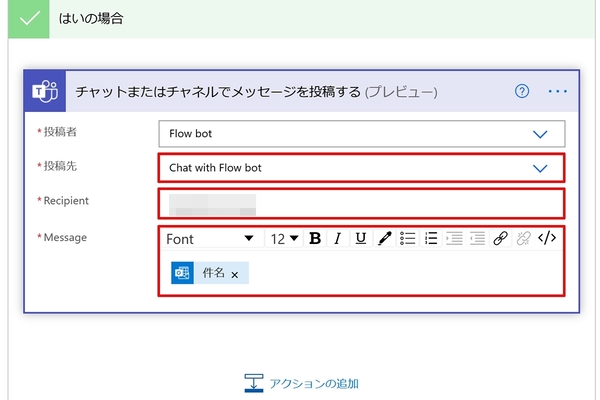
Task: Open the help icon for this action
Action: click(x=521, y=91)
